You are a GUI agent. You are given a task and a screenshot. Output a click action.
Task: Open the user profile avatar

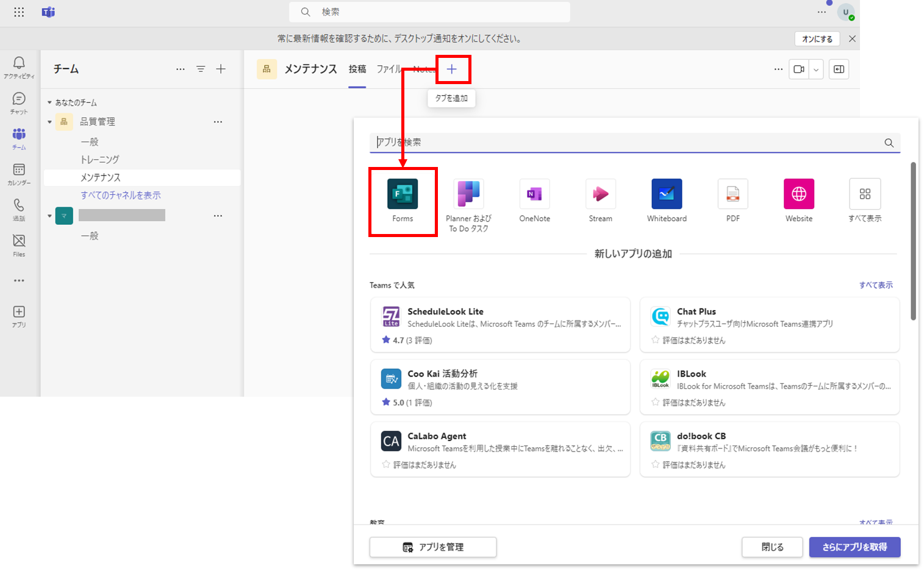[846, 12]
